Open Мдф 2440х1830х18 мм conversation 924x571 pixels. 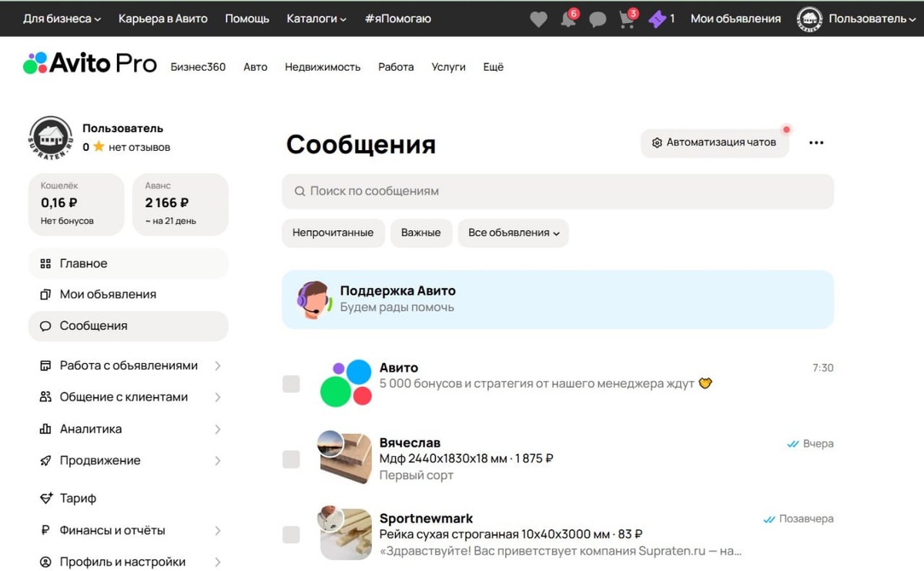coord(467,459)
